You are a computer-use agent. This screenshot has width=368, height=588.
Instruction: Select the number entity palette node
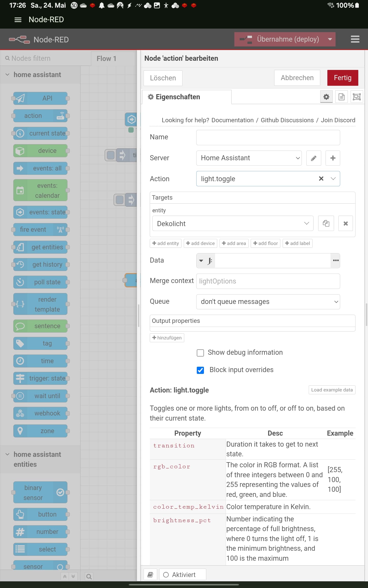pyautogui.click(x=40, y=532)
